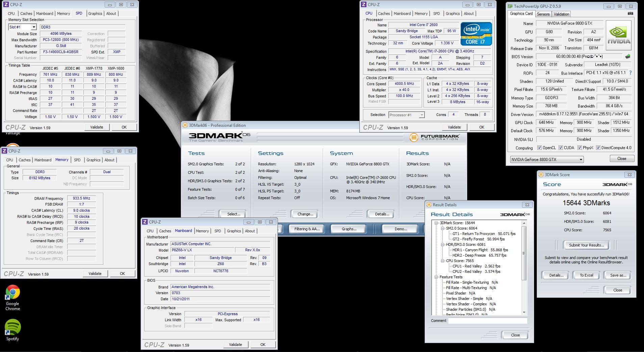
Task: Click the G.Skill manufacturer field
Action: point(61,46)
